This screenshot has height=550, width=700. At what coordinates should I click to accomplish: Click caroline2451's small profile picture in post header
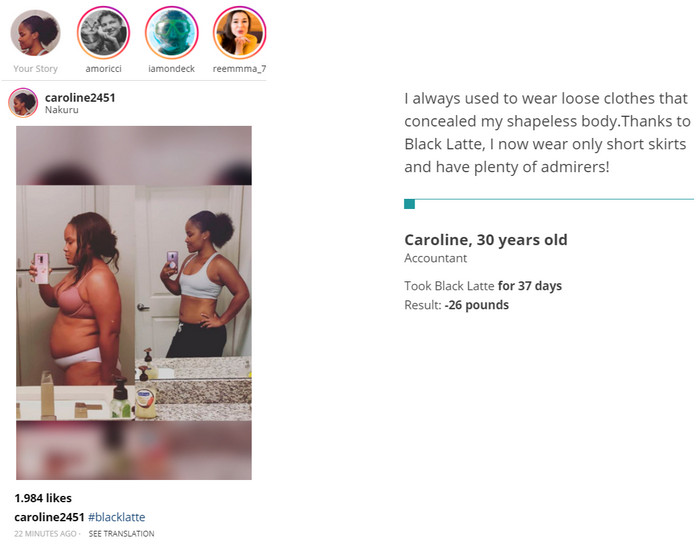point(23,102)
